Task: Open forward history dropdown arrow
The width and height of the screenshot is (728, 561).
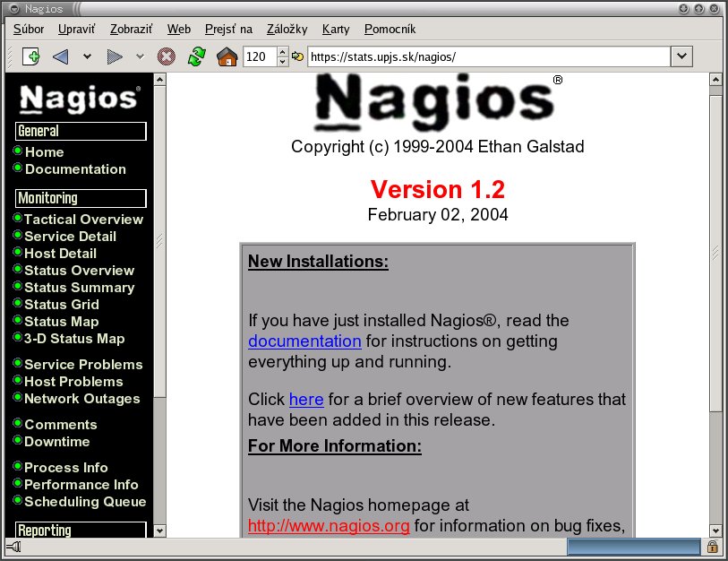Action: [141, 56]
